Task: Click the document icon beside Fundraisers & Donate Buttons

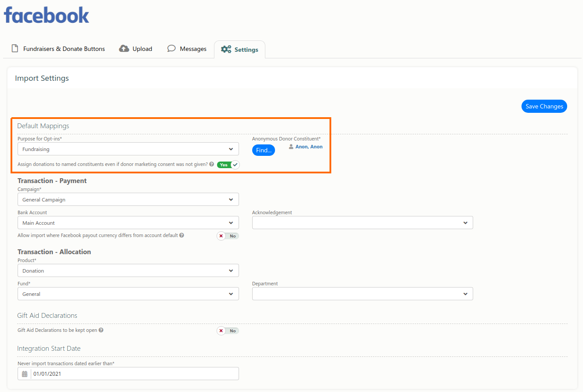Action: click(x=15, y=48)
